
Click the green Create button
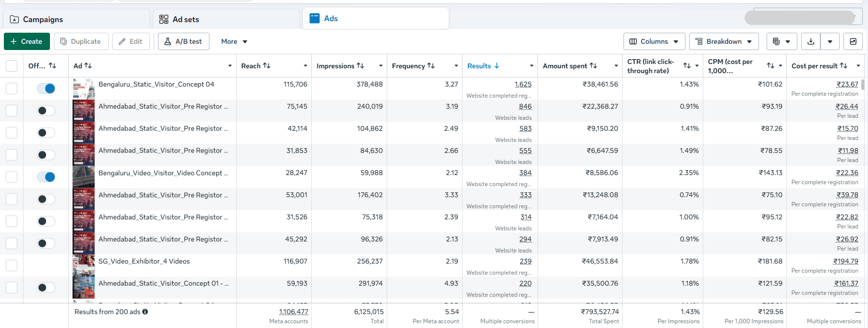pyautogui.click(x=27, y=41)
